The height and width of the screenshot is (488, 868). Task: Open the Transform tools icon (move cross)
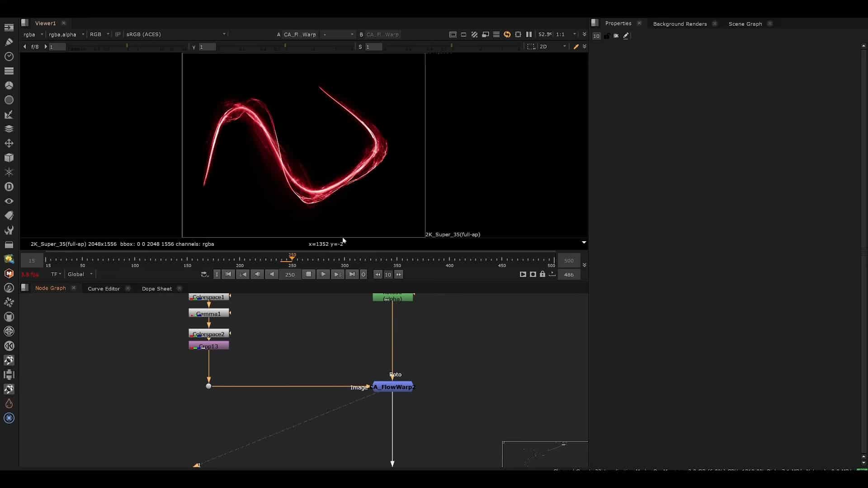click(x=9, y=143)
